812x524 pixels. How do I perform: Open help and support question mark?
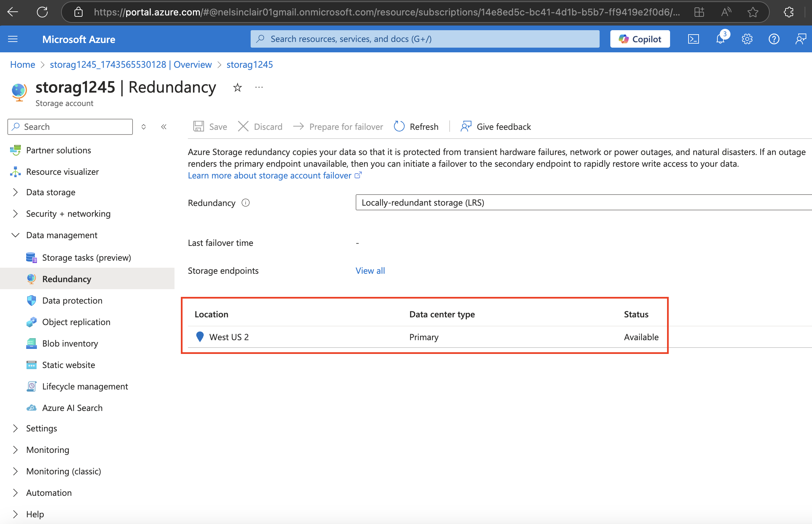point(774,39)
